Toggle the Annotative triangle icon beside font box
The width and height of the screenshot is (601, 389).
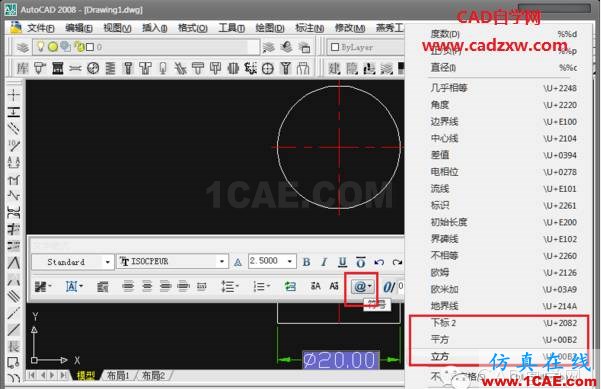tap(238, 262)
